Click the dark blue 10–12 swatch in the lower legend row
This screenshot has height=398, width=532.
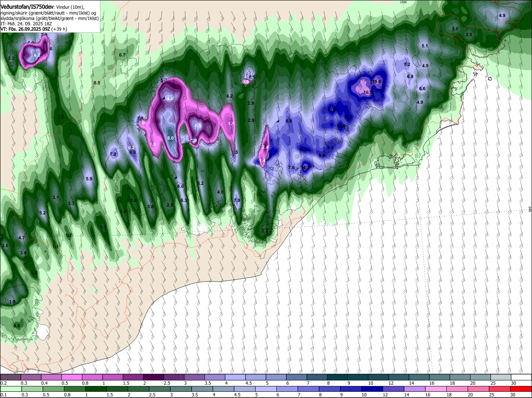372,389
